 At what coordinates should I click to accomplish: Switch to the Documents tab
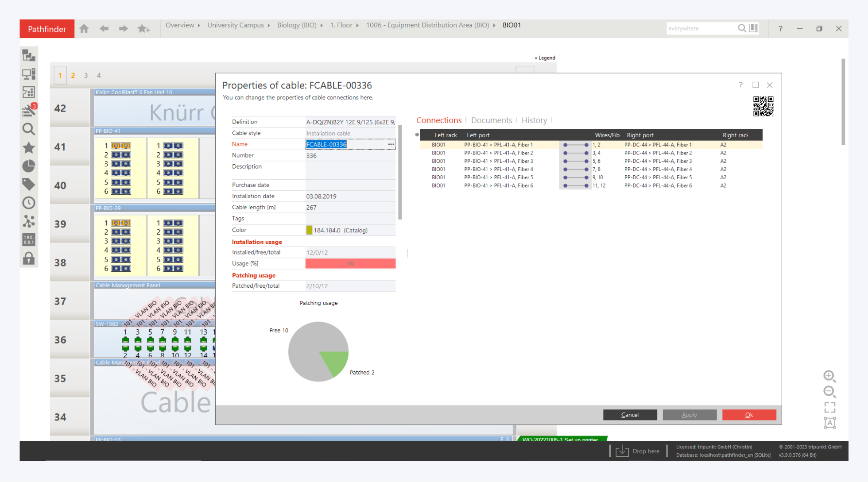[x=491, y=120]
